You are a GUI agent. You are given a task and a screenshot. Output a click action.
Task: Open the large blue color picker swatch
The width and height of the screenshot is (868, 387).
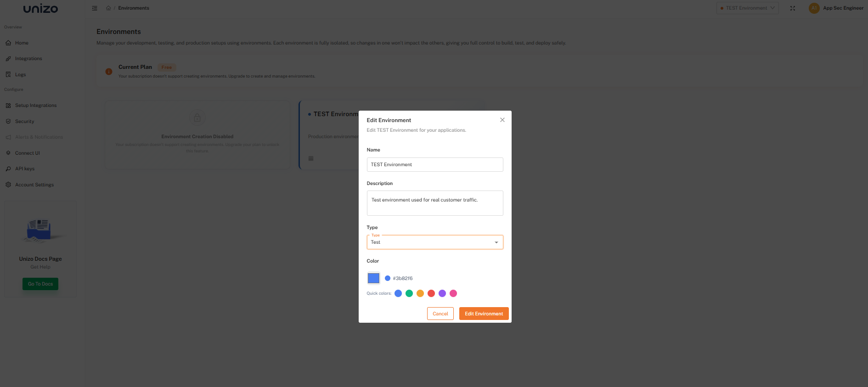click(374, 278)
